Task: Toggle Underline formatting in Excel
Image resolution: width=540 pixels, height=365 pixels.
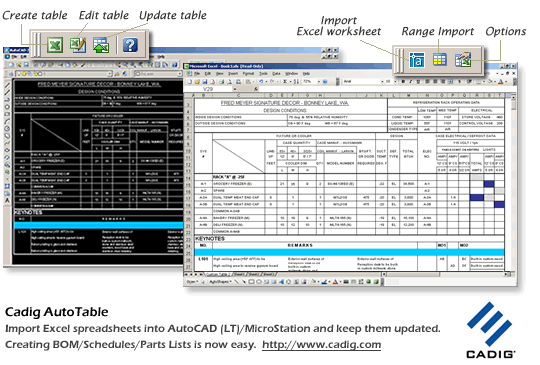Action: 418,82
